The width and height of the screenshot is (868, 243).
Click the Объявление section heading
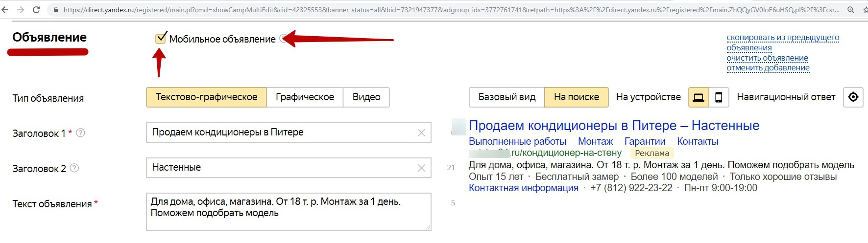tap(49, 37)
